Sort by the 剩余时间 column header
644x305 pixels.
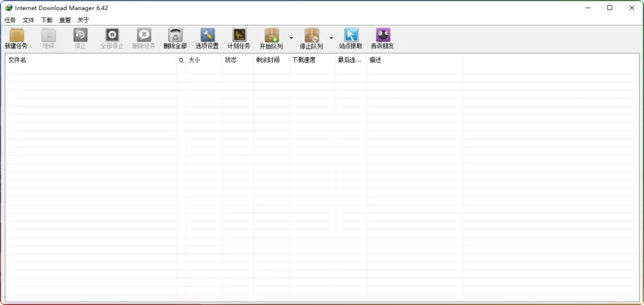[x=272, y=60]
